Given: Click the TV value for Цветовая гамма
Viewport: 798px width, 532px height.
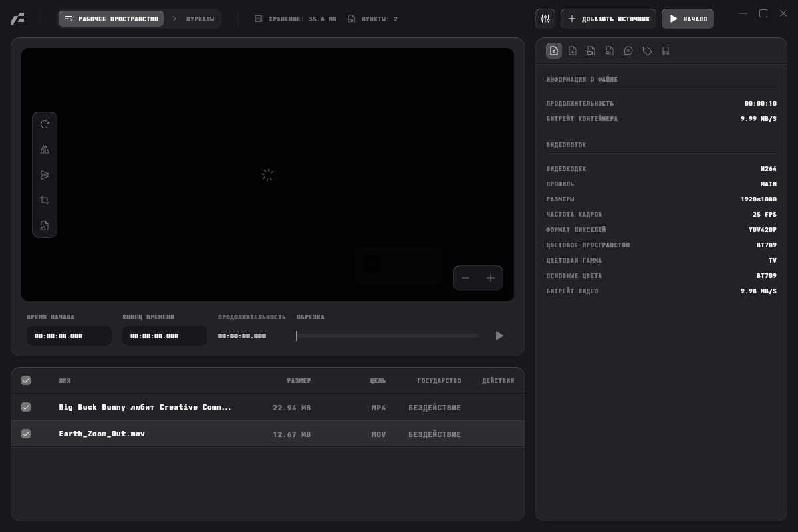Looking at the screenshot, I should tap(773, 261).
